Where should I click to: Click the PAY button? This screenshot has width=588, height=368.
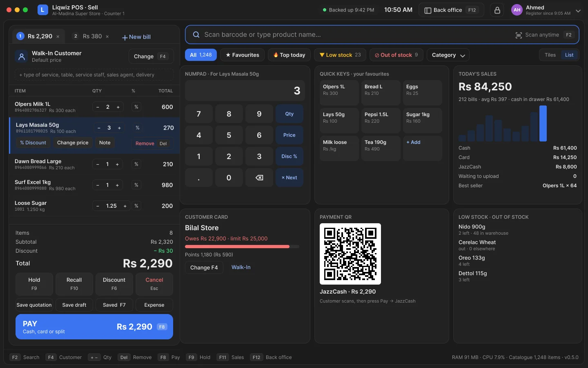(x=94, y=327)
